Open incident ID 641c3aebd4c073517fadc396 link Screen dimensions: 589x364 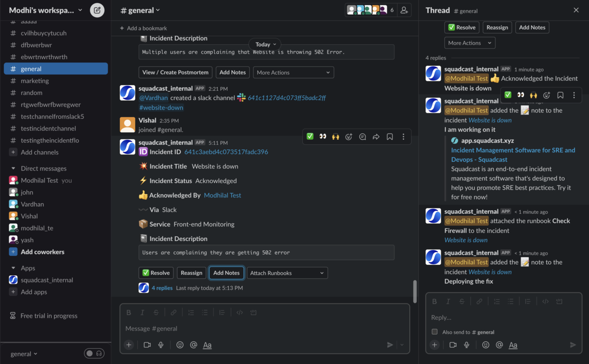tap(226, 152)
